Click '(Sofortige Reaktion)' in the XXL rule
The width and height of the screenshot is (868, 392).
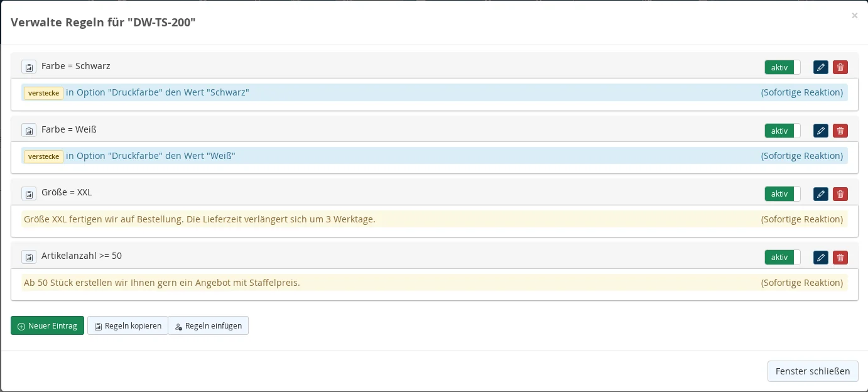802,219
